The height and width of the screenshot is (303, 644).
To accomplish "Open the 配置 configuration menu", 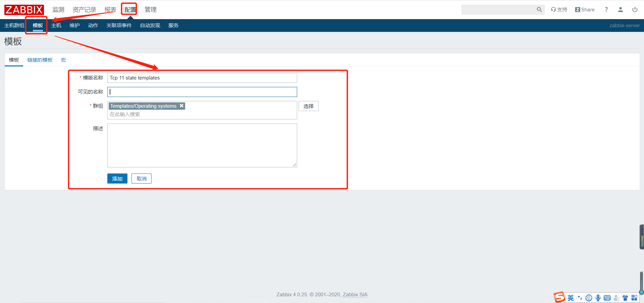I will point(130,10).
